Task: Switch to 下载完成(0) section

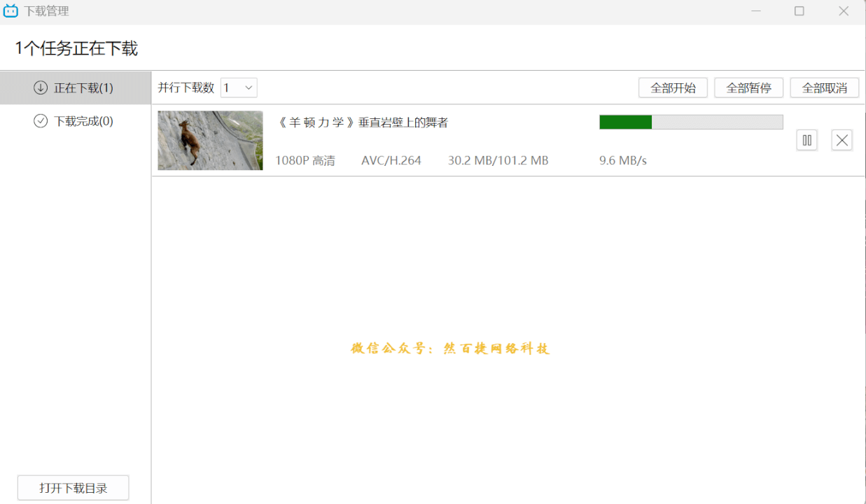Action: 74,120
